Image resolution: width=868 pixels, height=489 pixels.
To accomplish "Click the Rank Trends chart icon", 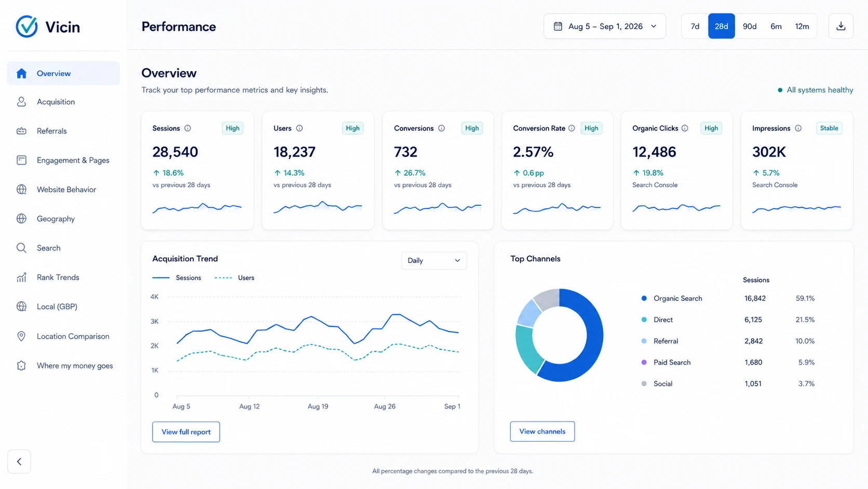I will tap(21, 277).
